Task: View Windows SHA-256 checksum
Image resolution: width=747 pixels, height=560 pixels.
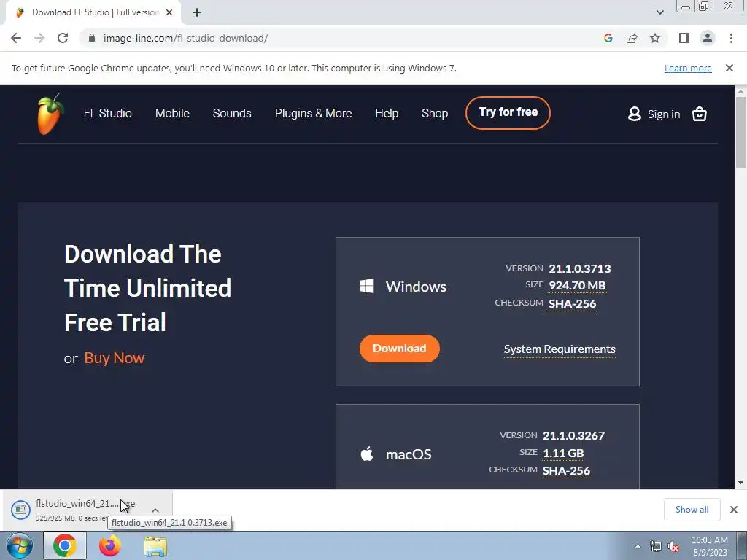Action: point(572,304)
